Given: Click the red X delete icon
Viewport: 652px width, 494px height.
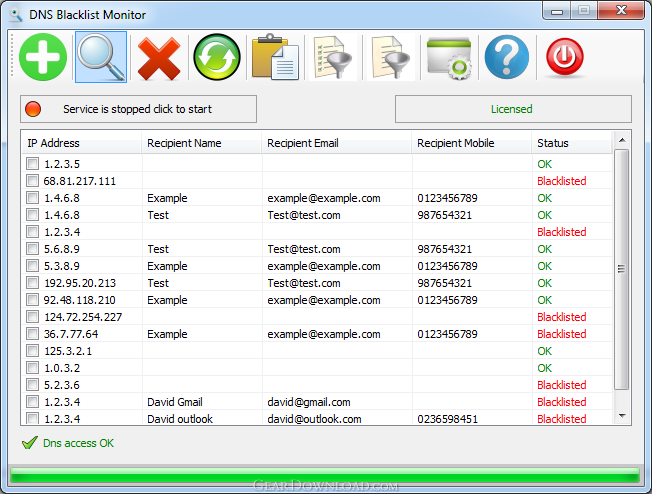Looking at the screenshot, I should [159, 58].
